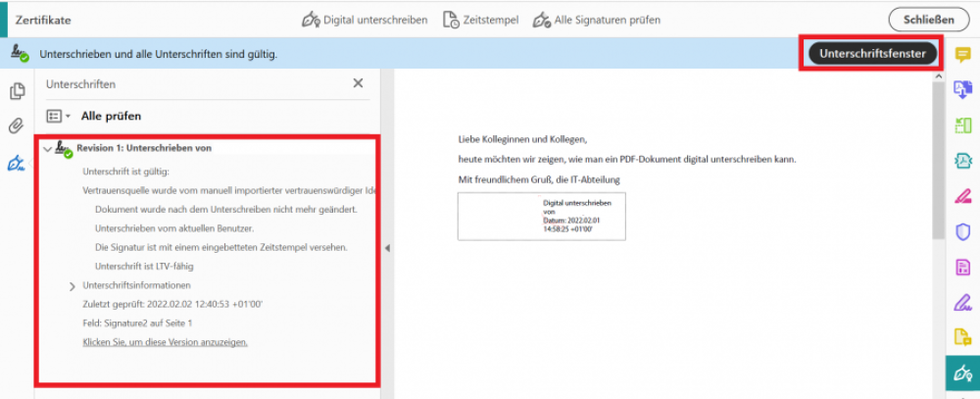Open the Protect shield tool
980x399 pixels.
(962, 231)
